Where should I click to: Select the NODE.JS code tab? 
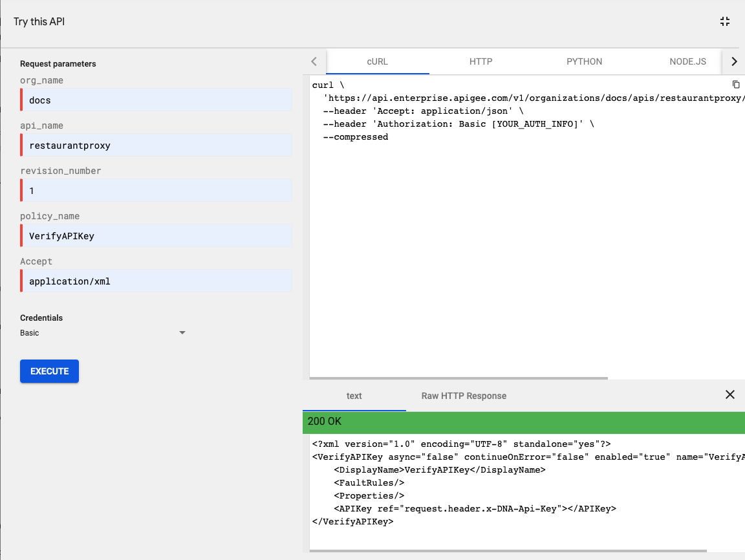(x=687, y=62)
